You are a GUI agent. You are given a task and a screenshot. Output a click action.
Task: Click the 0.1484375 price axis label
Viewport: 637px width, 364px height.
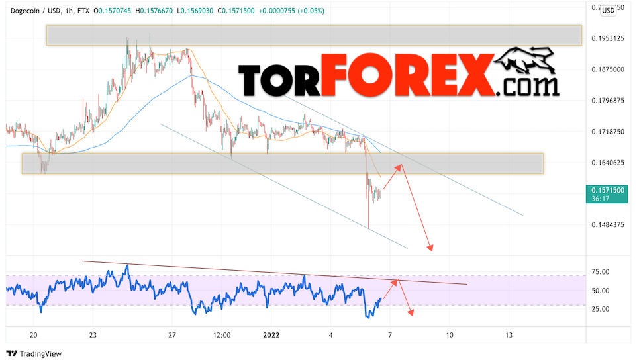[608, 224]
